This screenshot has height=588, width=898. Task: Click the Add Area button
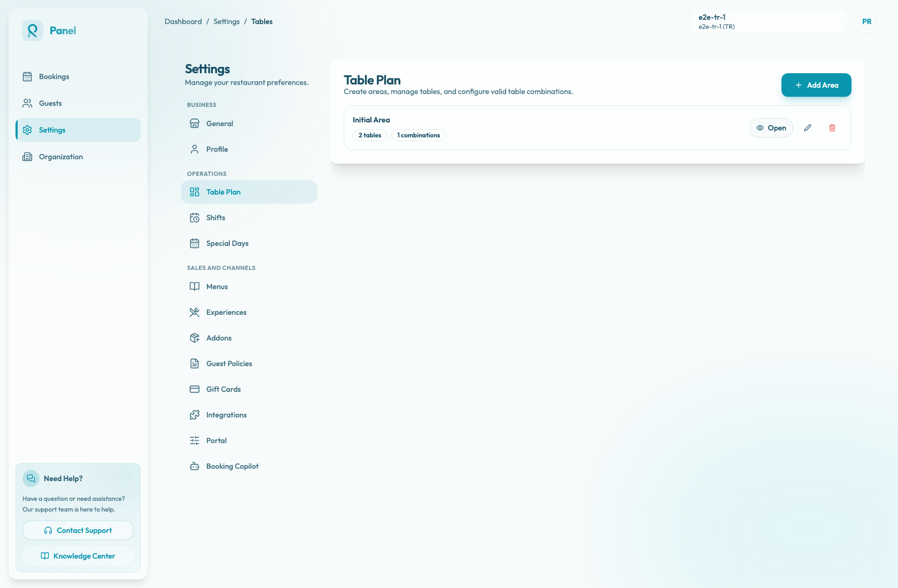click(x=816, y=85)
